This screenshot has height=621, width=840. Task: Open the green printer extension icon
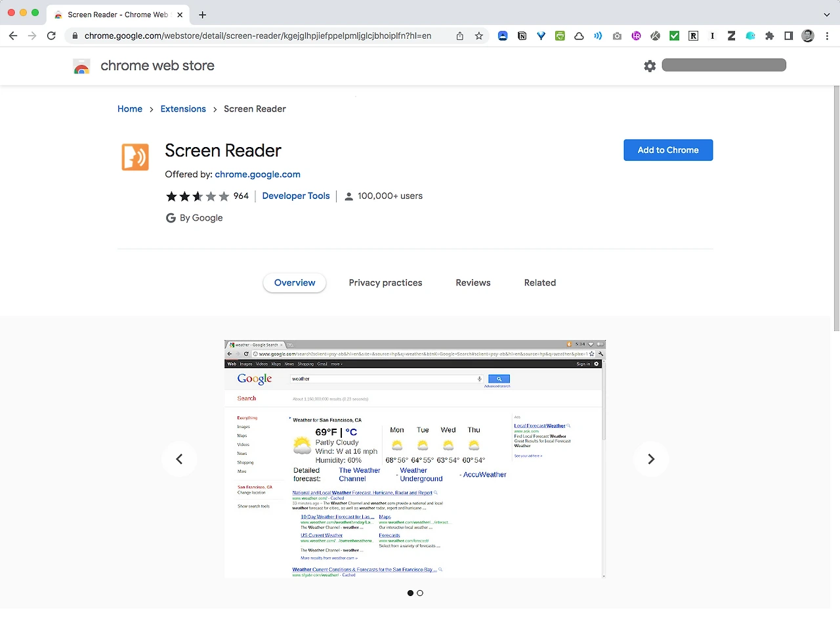(560, 36)
